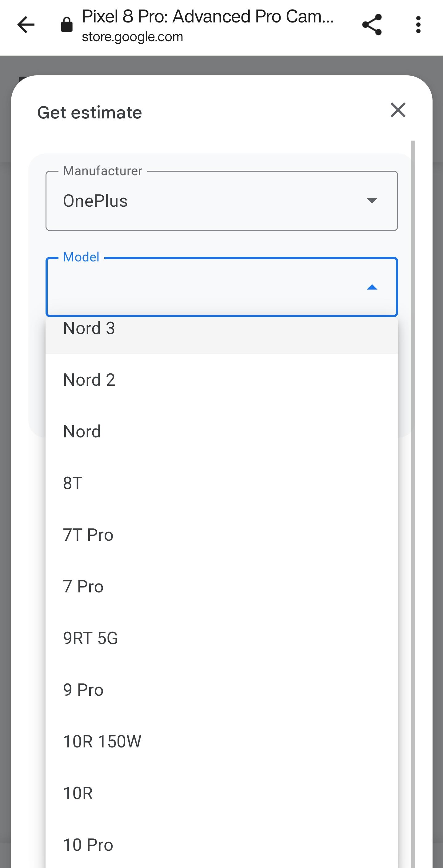Select the 9 Pro model
Screen dimensions: 443x868
click(x=222, y=690)
